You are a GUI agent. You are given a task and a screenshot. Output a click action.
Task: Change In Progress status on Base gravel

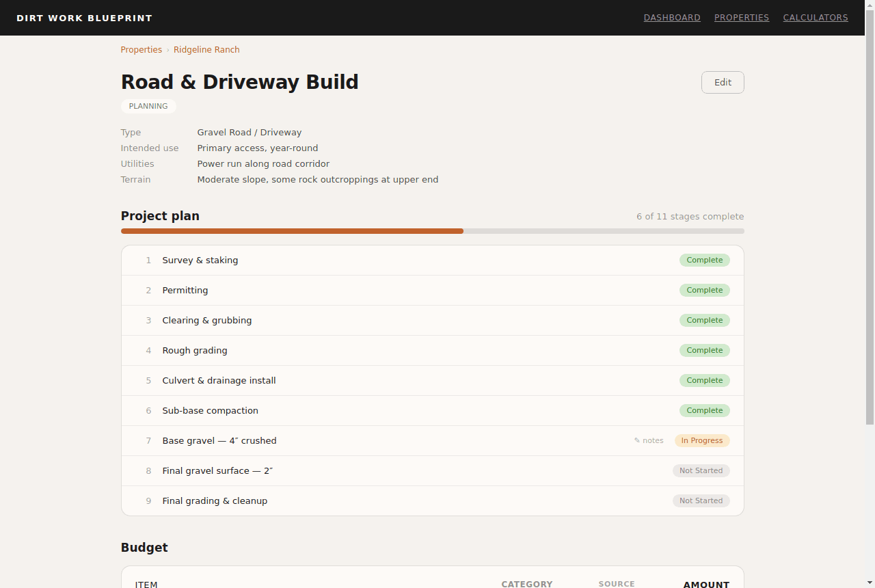[702, 441]
